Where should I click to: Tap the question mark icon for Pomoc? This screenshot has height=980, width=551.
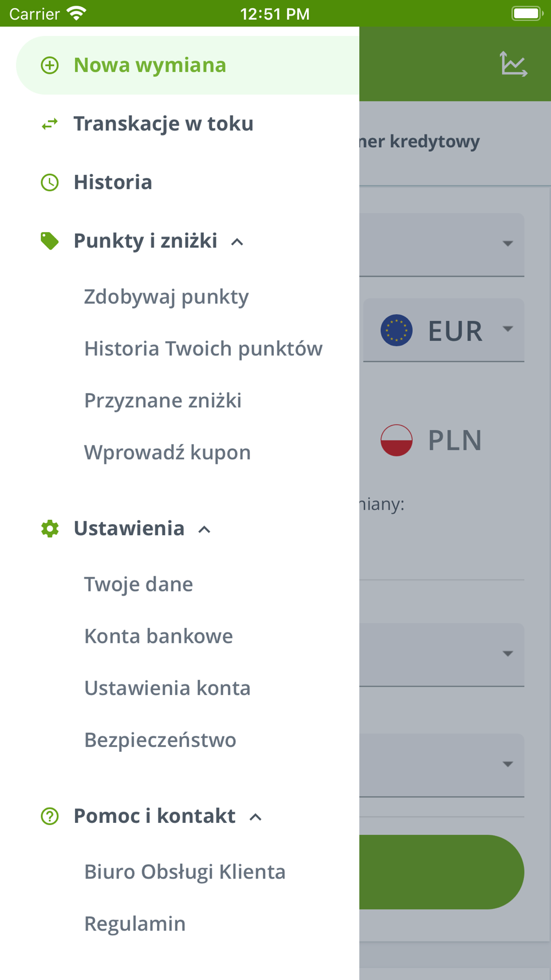click(50, 816)
